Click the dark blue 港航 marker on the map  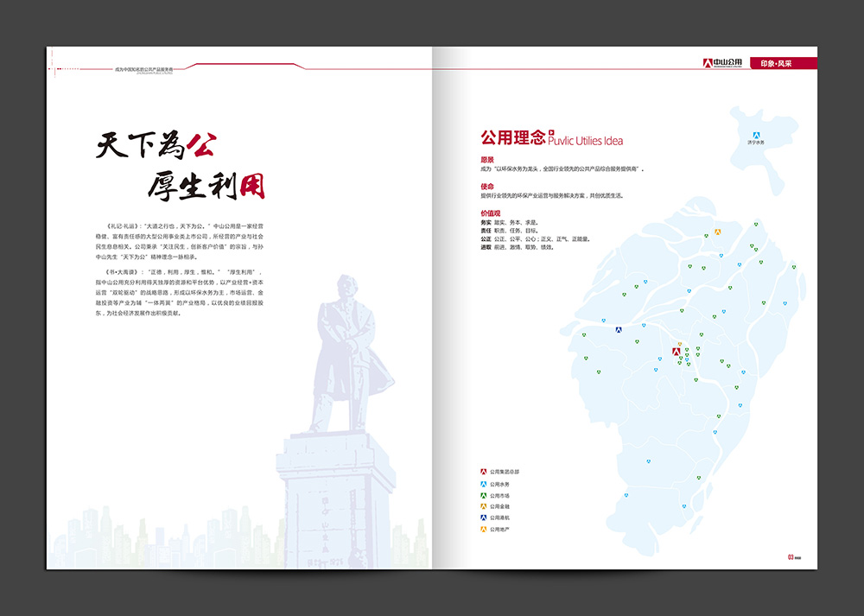619,330
